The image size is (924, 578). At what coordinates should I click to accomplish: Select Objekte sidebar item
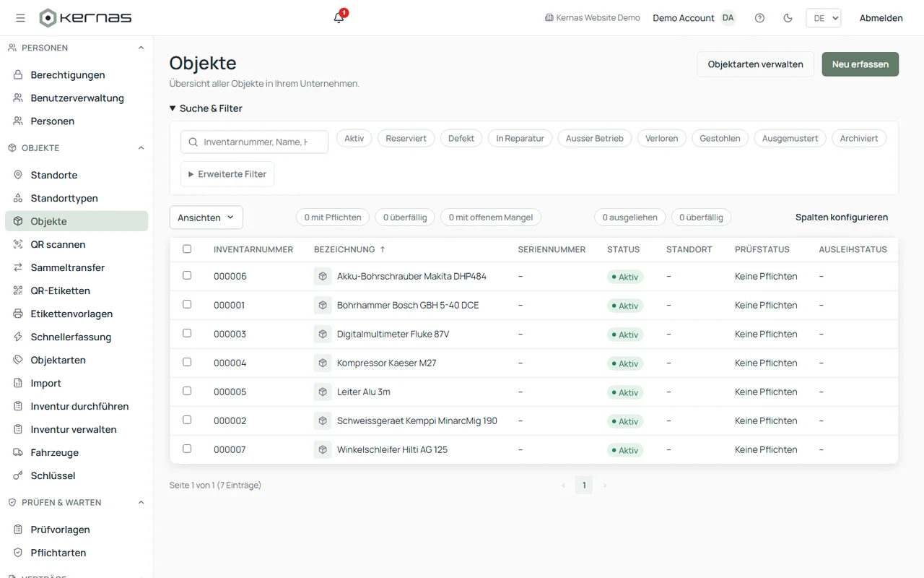[x=77, y=222]
